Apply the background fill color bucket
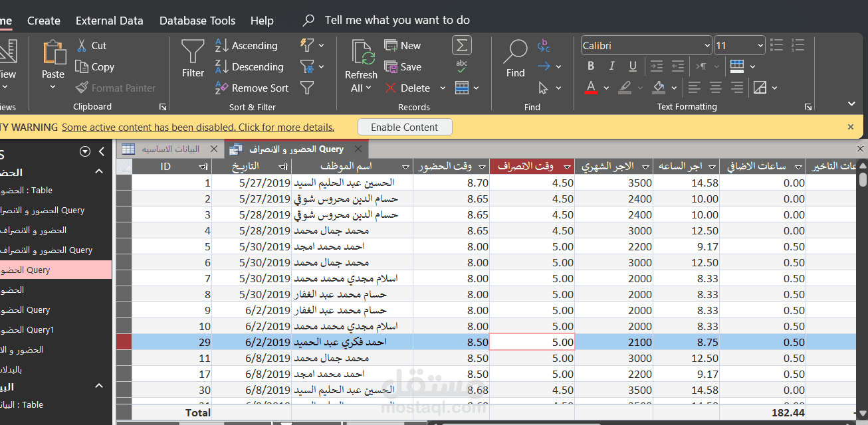Screen dimensions: 868x425 coord(658,87)
